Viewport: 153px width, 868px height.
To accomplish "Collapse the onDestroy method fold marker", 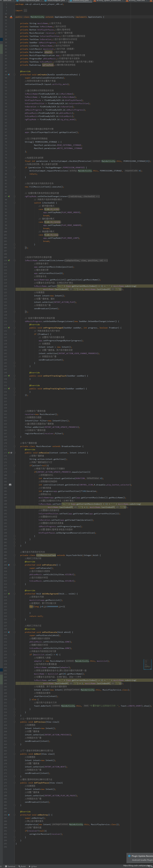I will (14, 815).
